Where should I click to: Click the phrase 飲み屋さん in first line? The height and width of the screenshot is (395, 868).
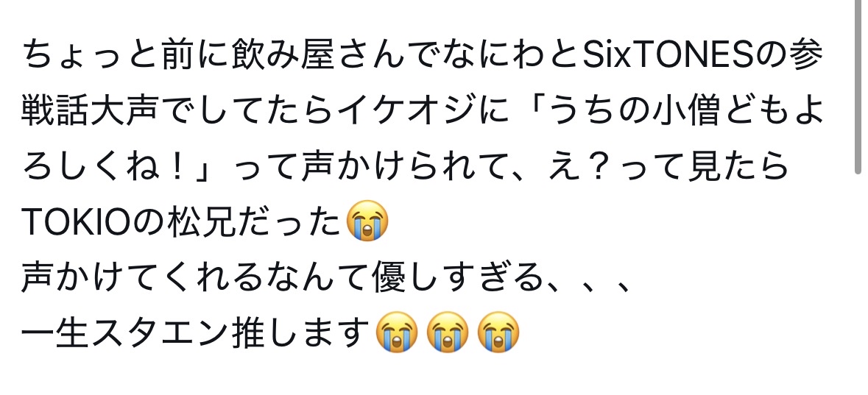(318, 54)
